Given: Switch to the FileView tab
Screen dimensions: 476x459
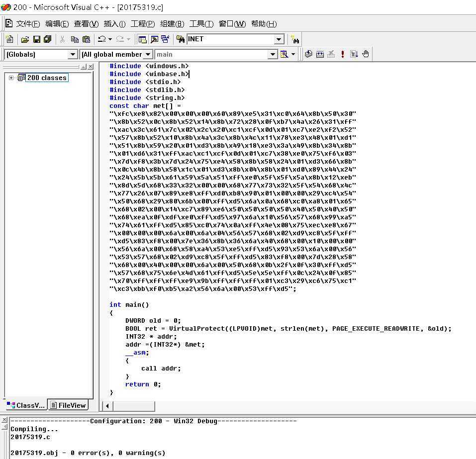Looking at the screenshot, I should 68,405.
